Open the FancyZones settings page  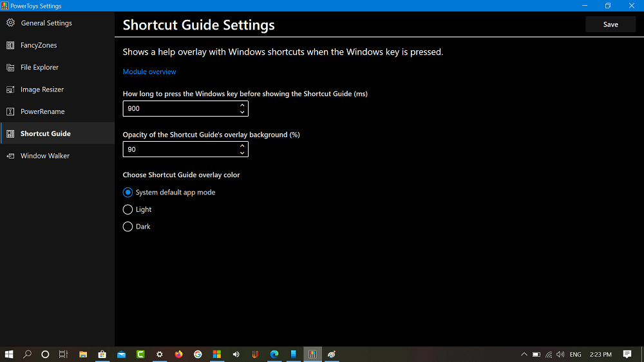[x=57, y=45]
